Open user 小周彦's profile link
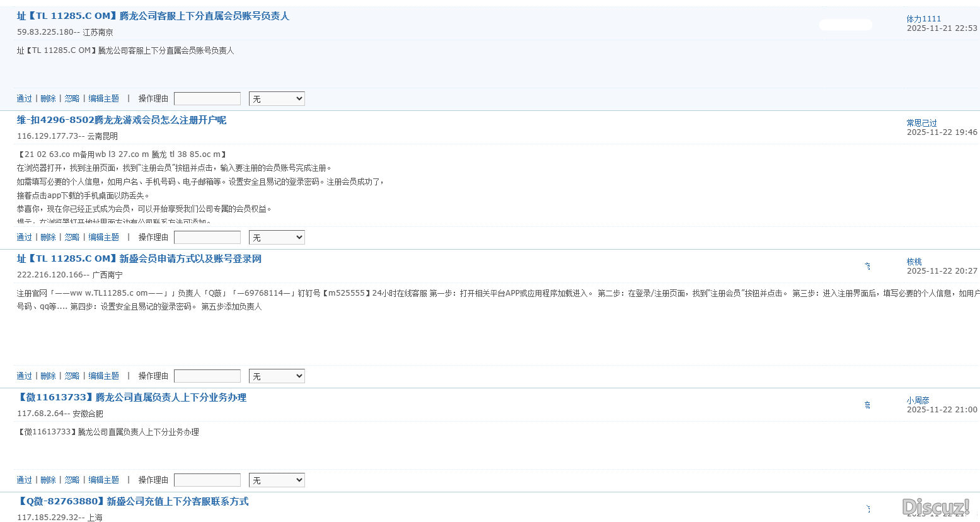The image size is (980, 522). coord(918,400)
